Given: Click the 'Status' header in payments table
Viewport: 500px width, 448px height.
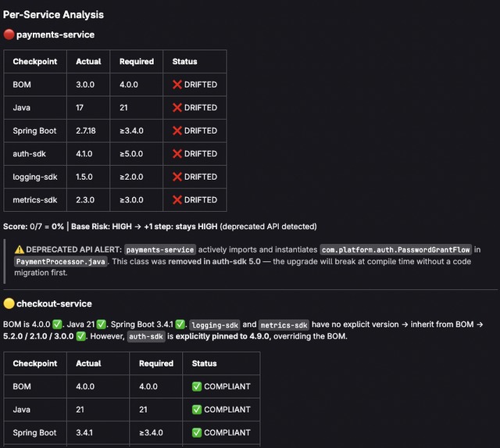Looking at the screenshot, I should click(184, 62).
